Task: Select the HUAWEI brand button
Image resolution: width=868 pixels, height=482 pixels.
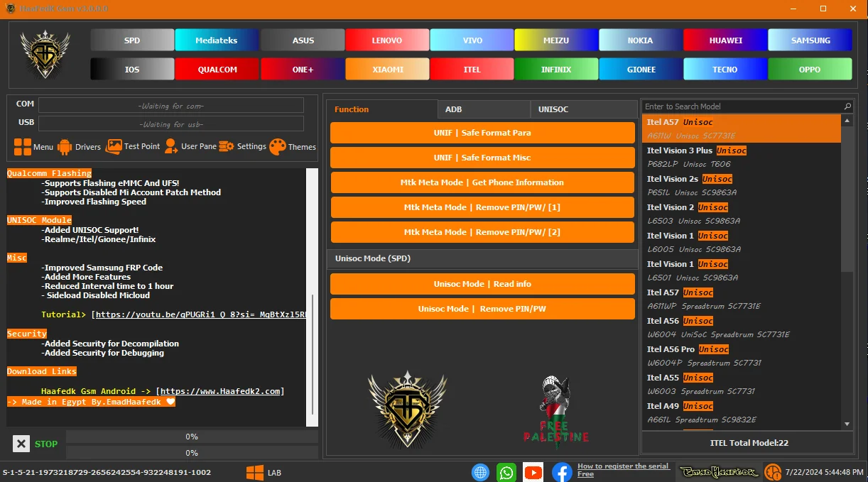Action: click(725, 40)
